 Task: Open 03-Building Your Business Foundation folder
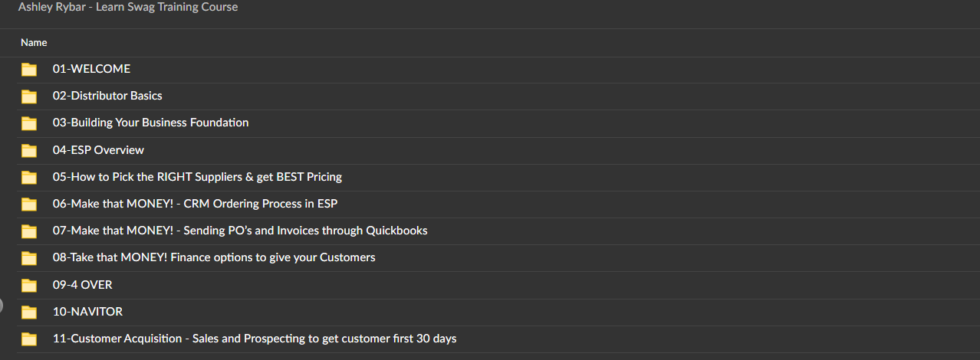[x=150, y=123]
